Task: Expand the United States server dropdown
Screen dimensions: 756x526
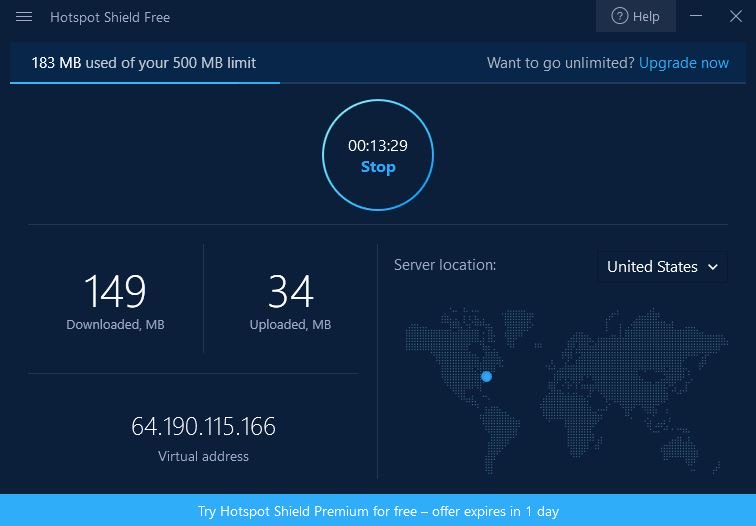Action: click(x=662, y=267)
